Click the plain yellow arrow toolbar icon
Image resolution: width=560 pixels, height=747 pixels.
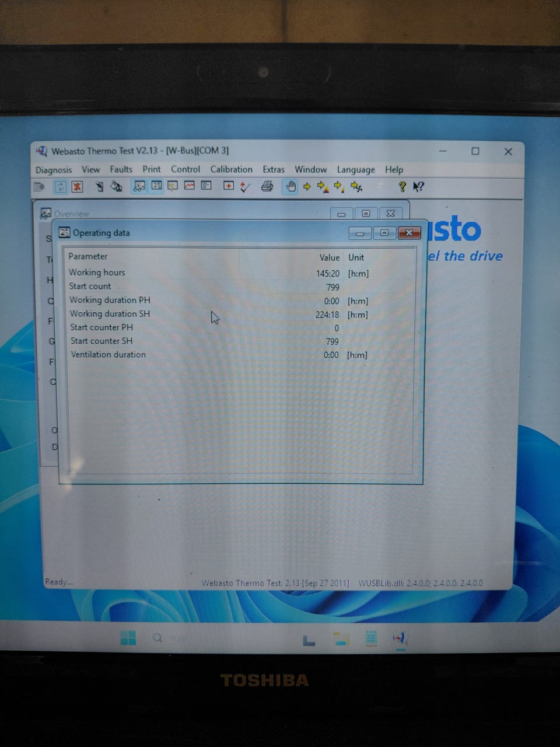tap(307, 187)
